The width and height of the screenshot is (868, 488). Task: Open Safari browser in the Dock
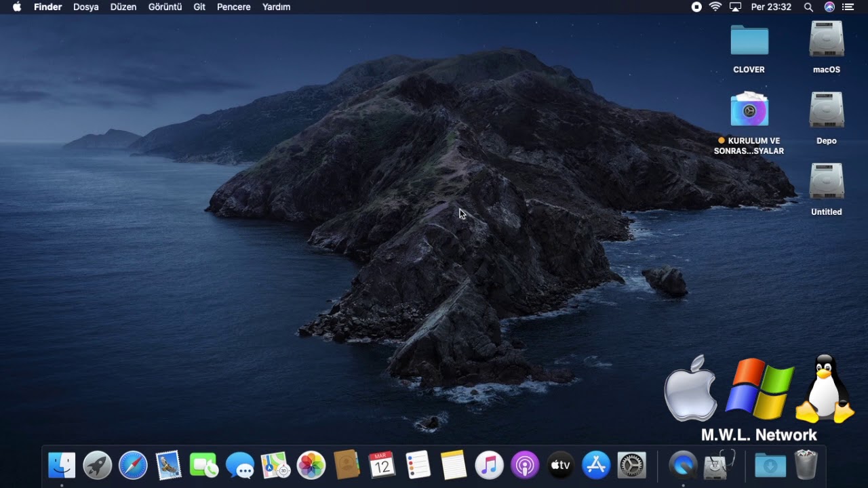point(133,466)
